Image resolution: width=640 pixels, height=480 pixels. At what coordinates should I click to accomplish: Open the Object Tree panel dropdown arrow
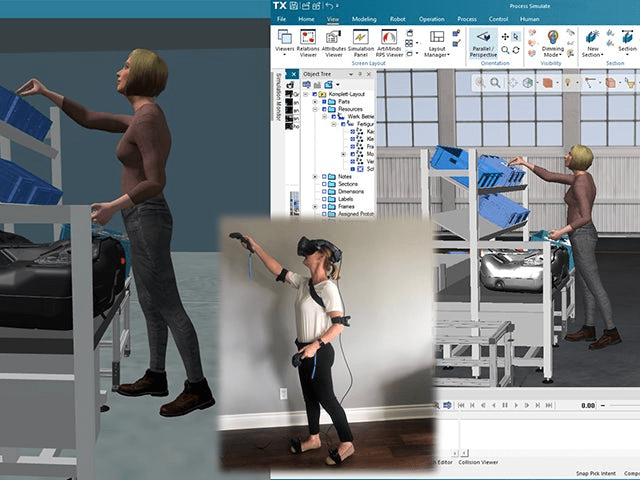pyautogui.click(x=351, y=74)
